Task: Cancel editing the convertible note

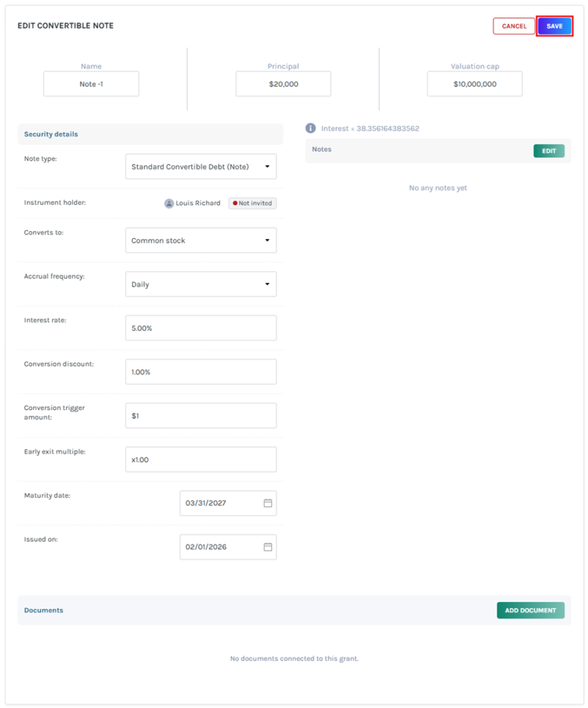Action: point(514,26)
